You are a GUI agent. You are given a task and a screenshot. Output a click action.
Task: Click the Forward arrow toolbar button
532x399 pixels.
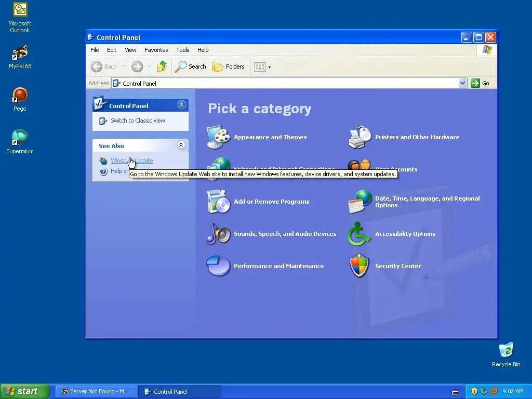[137, 66]
